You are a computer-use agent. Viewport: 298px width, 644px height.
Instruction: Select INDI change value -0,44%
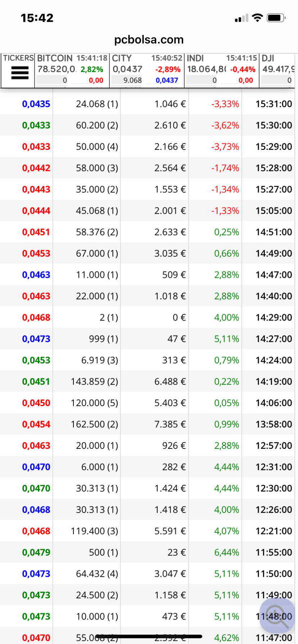point(243,69)
